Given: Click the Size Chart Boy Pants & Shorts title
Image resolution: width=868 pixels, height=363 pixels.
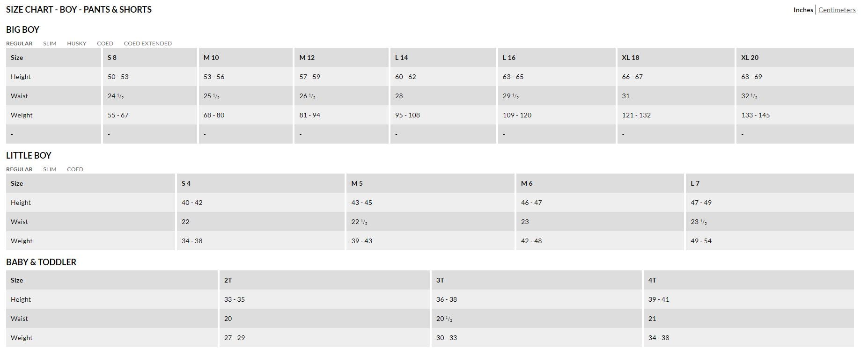Looking at the screenshot, I should pos(79,9).
